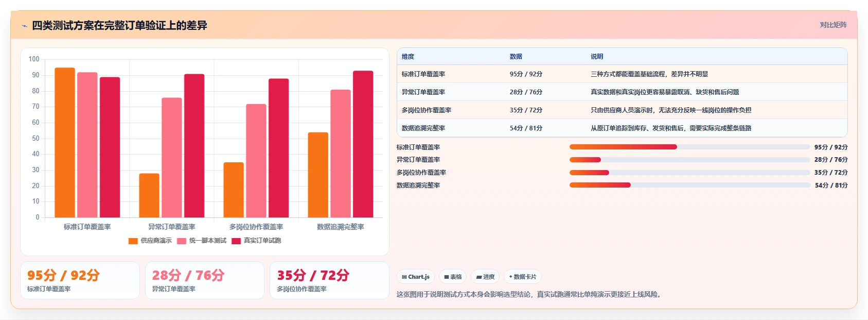The image size is (868, 320).
Task: Select the 多岗位协作覆盖率 table row cell
Action: point(427,110)
